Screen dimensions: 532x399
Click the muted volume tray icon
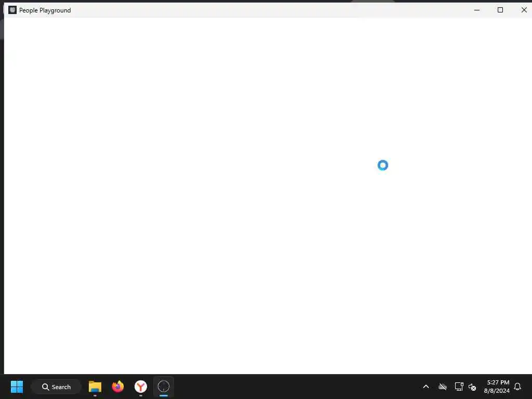(x=472, y=387)
